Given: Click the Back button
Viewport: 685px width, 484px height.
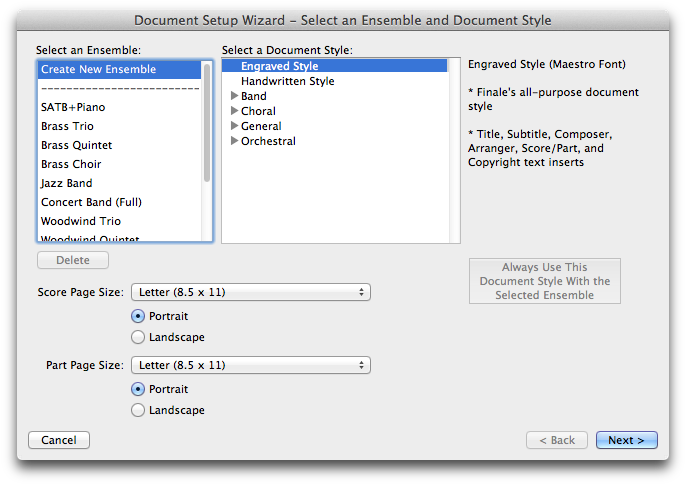Looking at the screenshot, I should 557,440.
